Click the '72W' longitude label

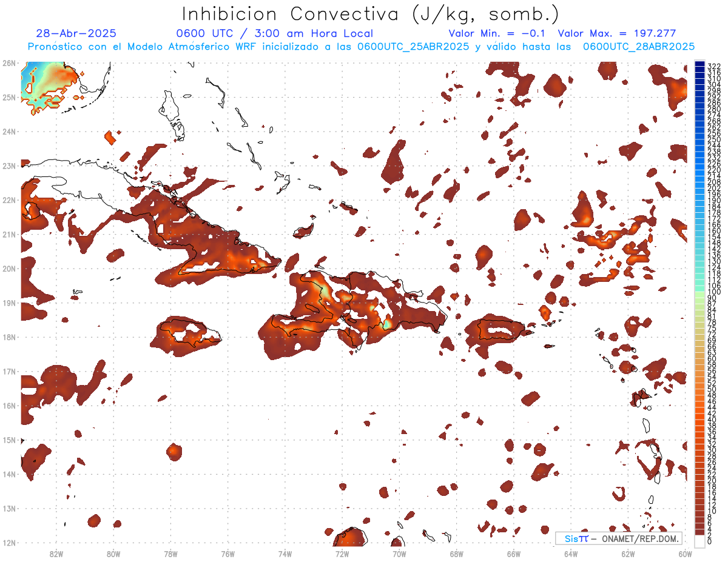pos(342,554)
